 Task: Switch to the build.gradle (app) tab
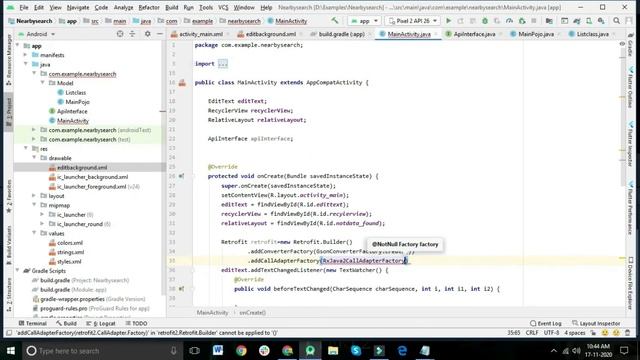point(341,34)
